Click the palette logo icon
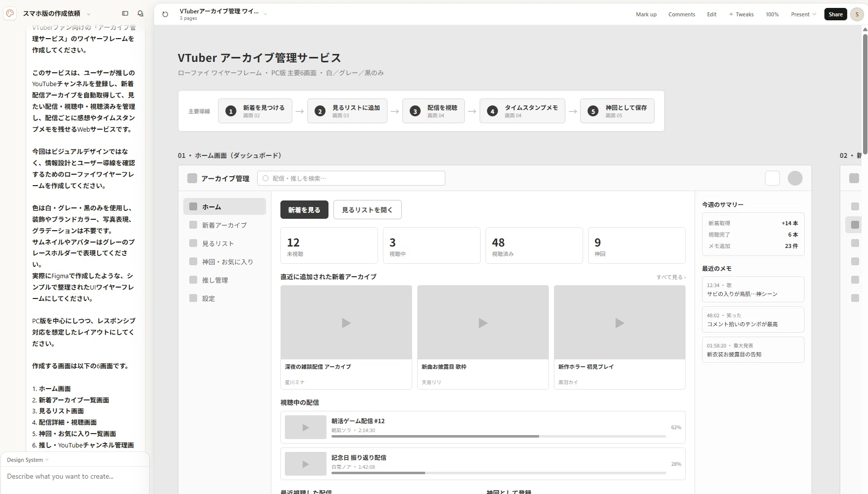868x494 pixels. click(x=10, y=13)
